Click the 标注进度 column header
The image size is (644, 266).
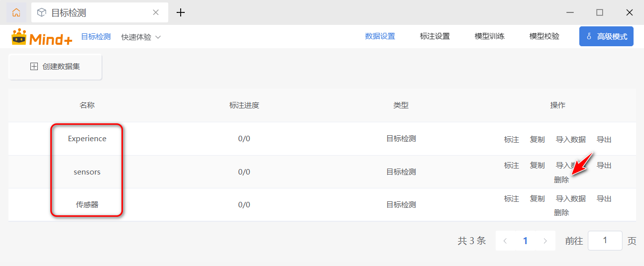[x=244, y=105]
